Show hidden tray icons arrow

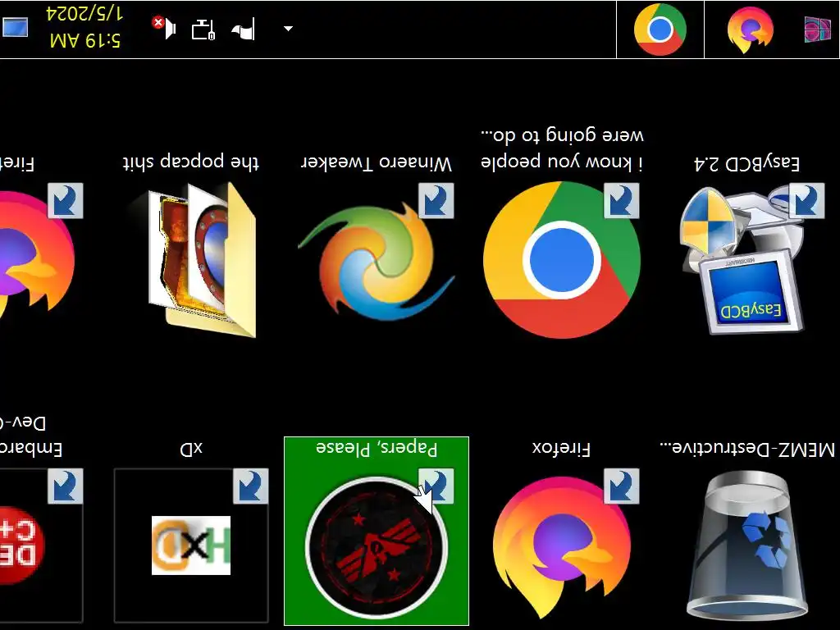(x=288, y=29)
